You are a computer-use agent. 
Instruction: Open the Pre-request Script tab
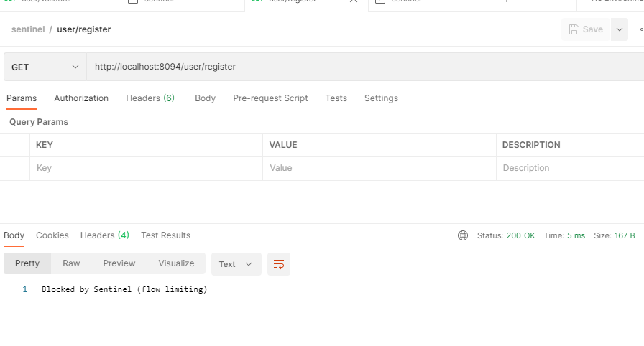[270, 98]
